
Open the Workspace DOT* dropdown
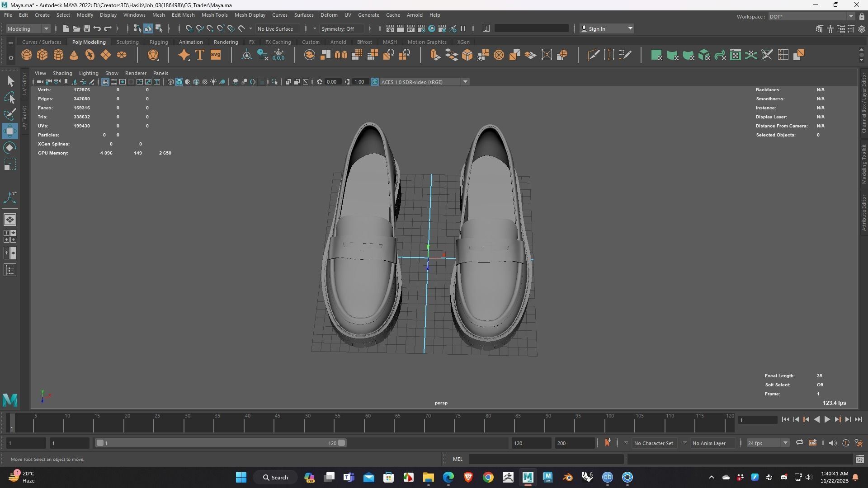(x=811, y=16)
